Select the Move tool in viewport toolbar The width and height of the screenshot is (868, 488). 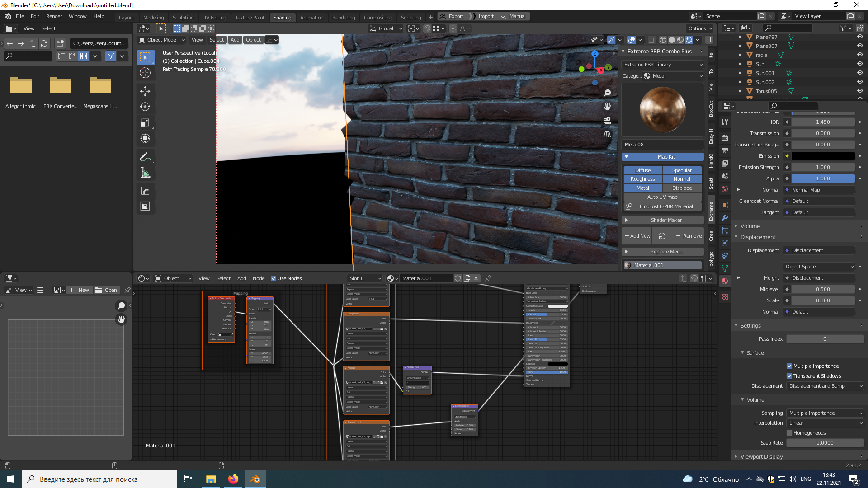coord(145,91)
